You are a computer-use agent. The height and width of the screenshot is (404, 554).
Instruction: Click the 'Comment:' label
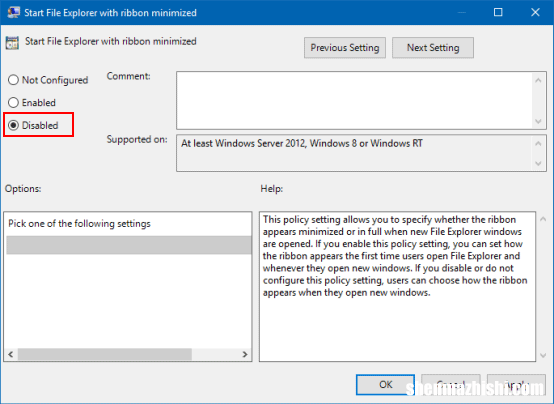(129, 76)
